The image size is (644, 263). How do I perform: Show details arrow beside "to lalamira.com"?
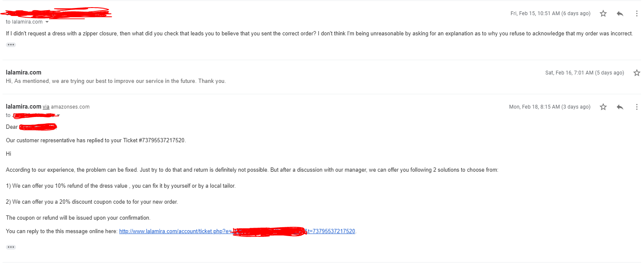tap(47, 22)
